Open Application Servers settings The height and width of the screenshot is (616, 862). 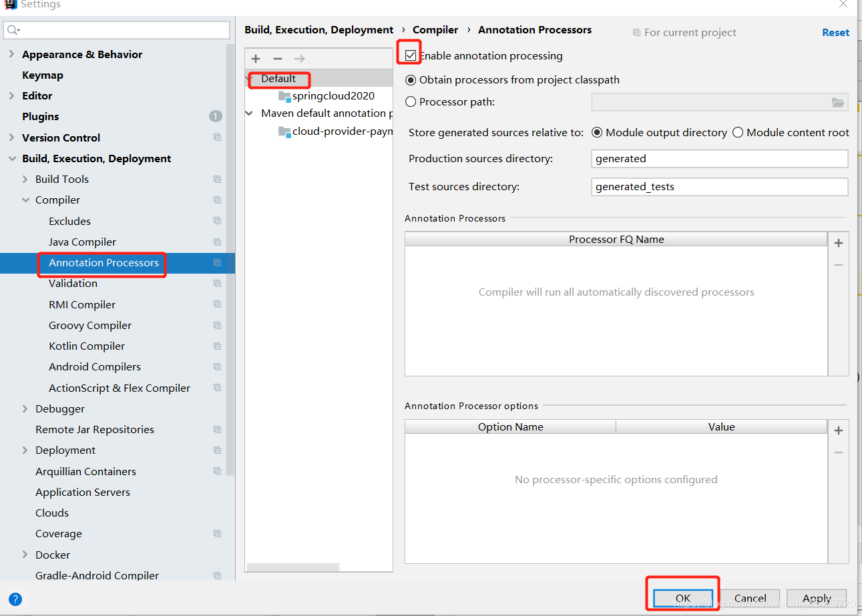pyautogui.click(x=83, y=492)
